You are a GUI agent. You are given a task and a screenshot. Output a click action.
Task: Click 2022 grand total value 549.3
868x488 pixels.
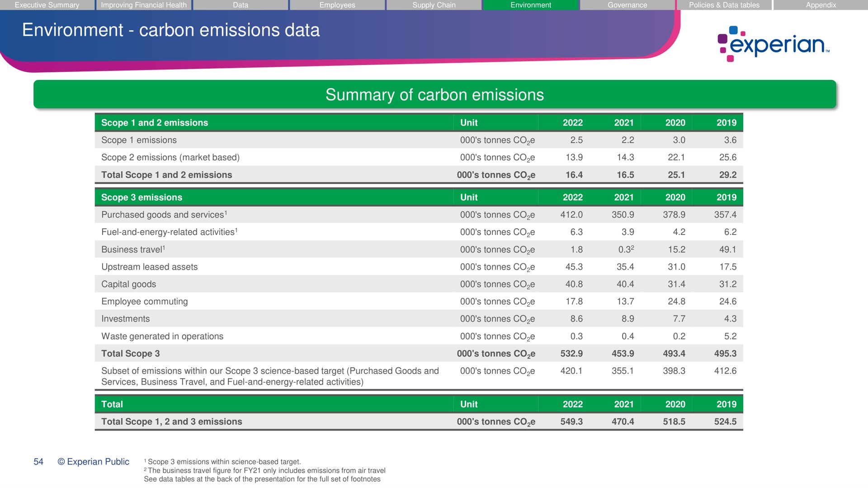click(571, 422)
